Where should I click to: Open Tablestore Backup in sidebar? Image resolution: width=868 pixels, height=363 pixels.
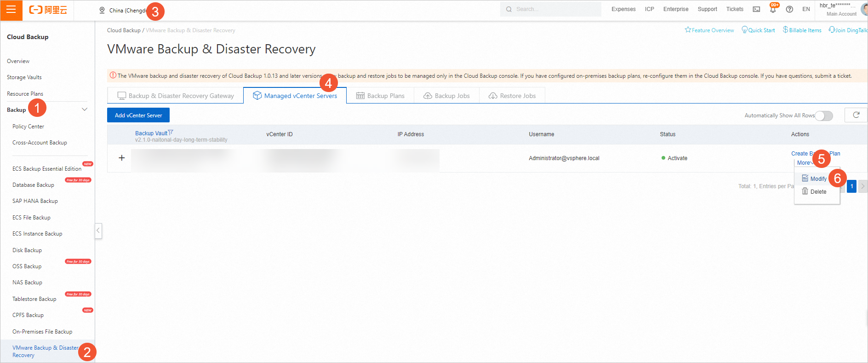point(34,299)
